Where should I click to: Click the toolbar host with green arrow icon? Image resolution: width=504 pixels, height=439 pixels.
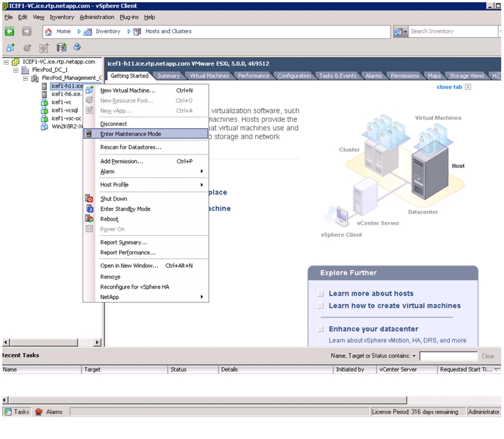pyautogui.click(x=61, y=48)
